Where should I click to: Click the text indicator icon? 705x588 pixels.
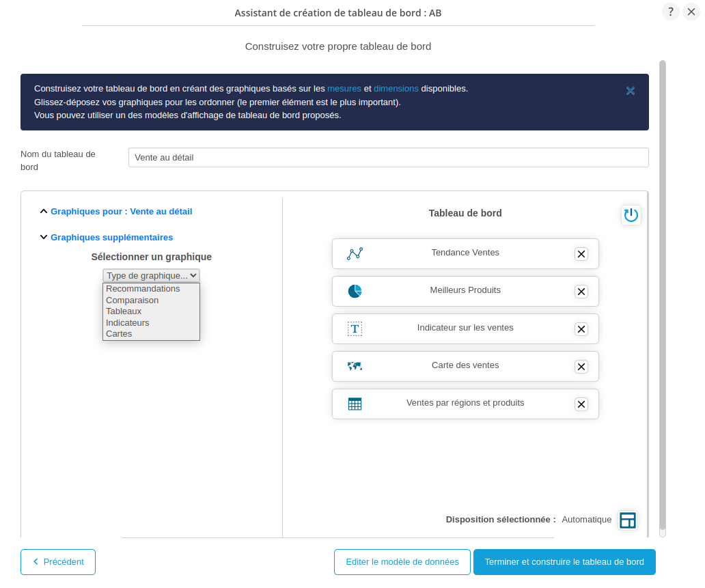tap(355, 328)
